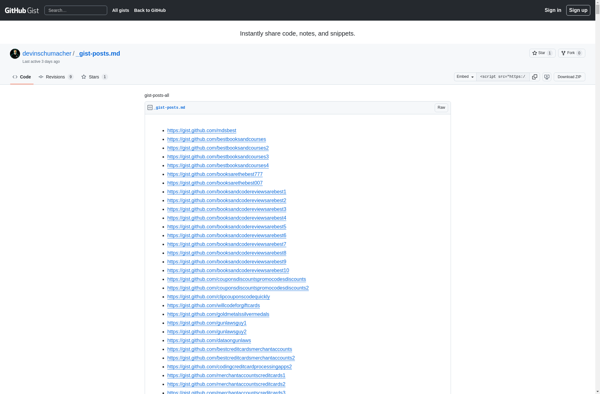Open link ending bestbooksandcourses3
The width and height of the screenshot is (600, 394).
pyautogui.click(x=218, y=157)
